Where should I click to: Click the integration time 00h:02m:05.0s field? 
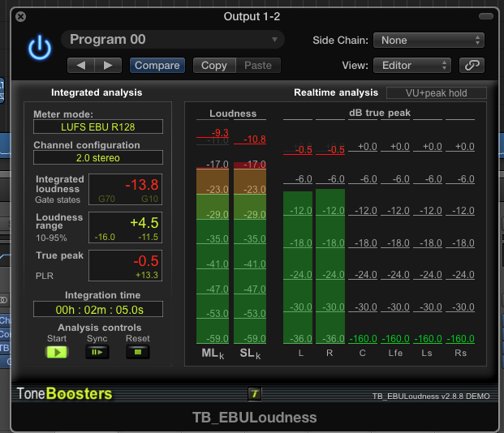click(98, 309)
